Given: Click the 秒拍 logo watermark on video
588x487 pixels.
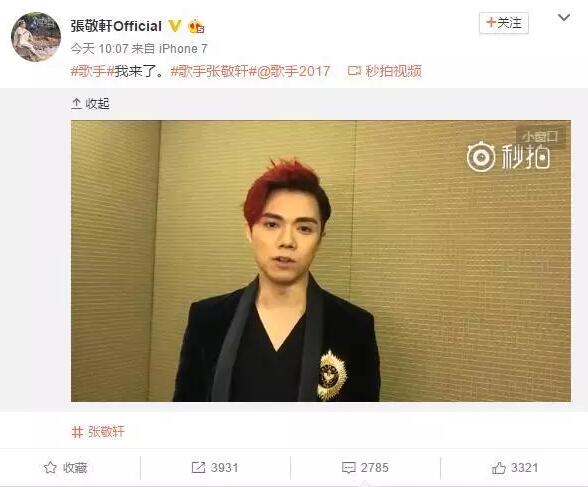Looking at the screenshot, I should coord(508,157).
